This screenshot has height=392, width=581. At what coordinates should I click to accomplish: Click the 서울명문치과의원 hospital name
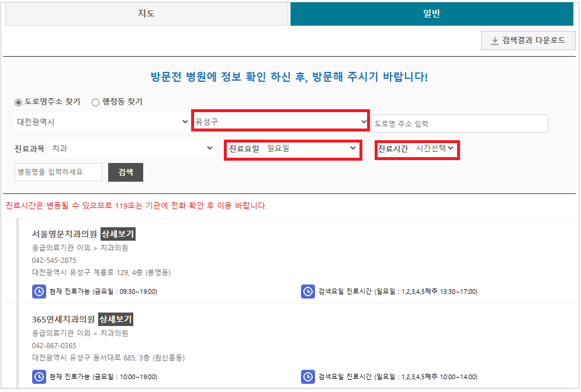tap(64, 234)
